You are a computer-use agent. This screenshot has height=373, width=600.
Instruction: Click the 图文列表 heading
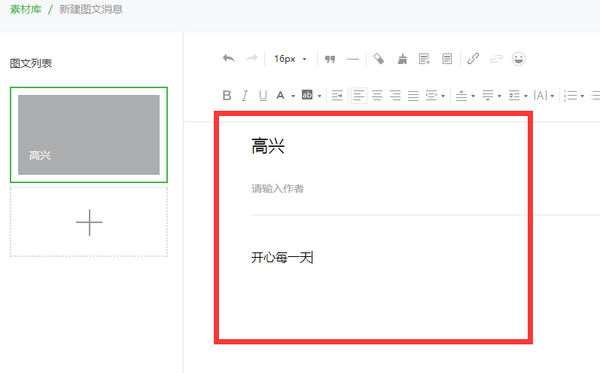pos(31,63)
